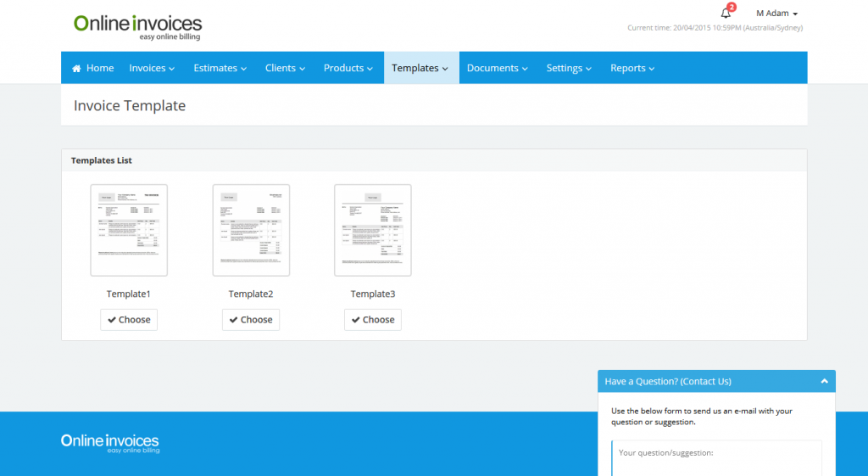Preview the Template1 thumbnail

(x=129, y=230)
